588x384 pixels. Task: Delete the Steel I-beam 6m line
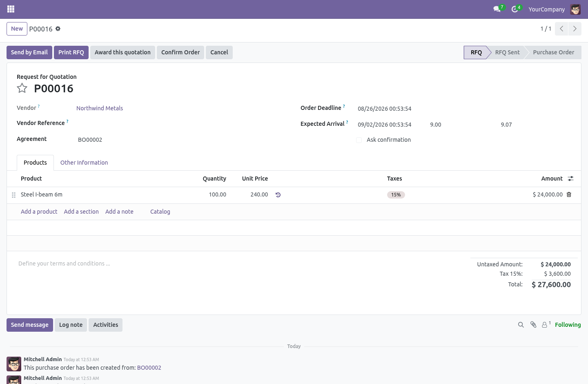[569, 194]
